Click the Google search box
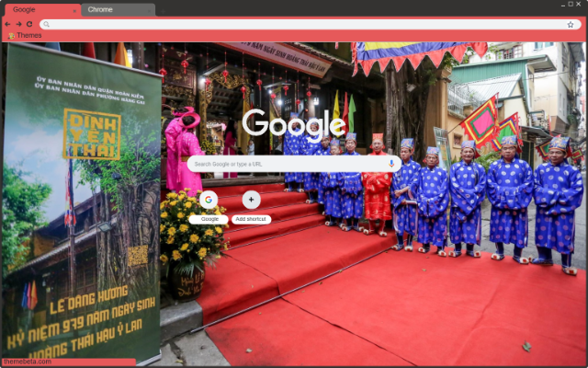This screenshot has height=368, width=588. [294, 164]
